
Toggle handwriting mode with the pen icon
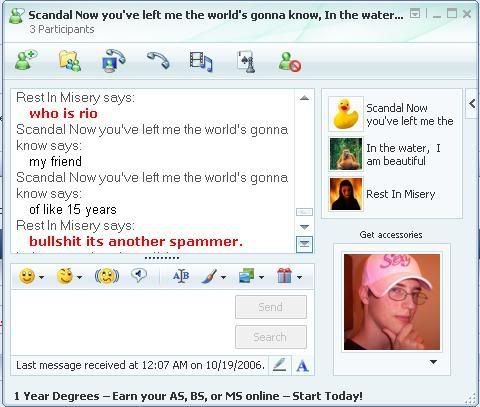[x=279, y=365]
